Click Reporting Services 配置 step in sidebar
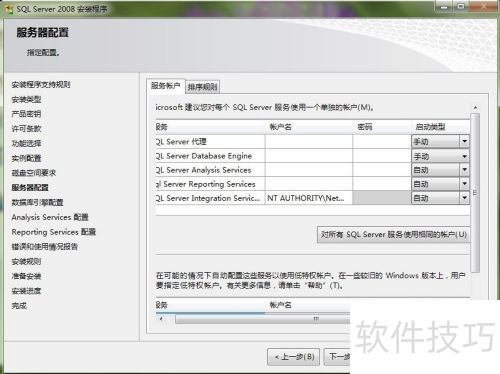 coord(54,232)
